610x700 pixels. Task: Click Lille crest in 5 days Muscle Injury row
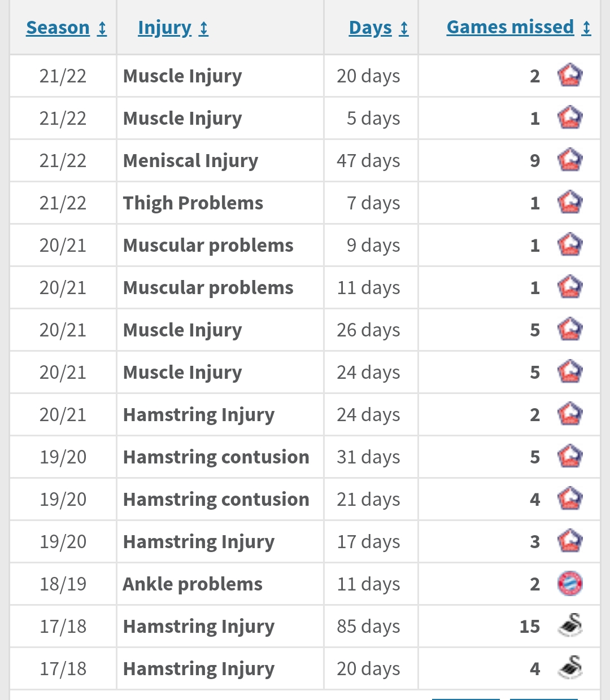click(x=570, y=118)
